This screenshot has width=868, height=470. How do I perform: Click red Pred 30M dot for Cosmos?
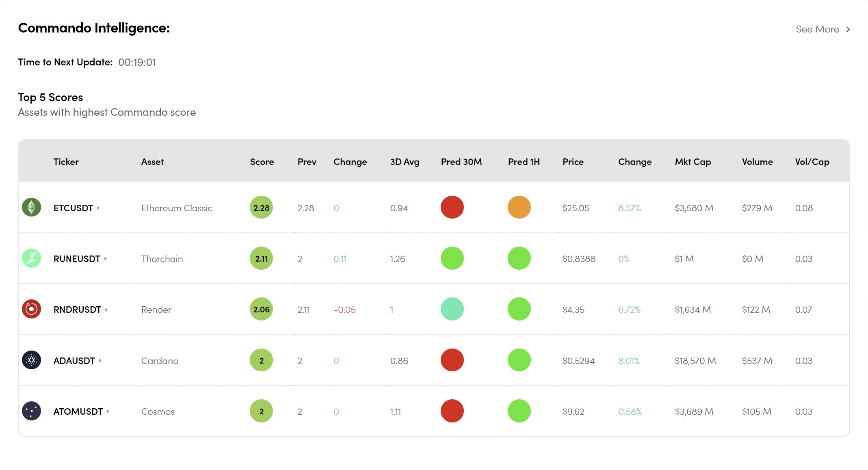[452, 411]
